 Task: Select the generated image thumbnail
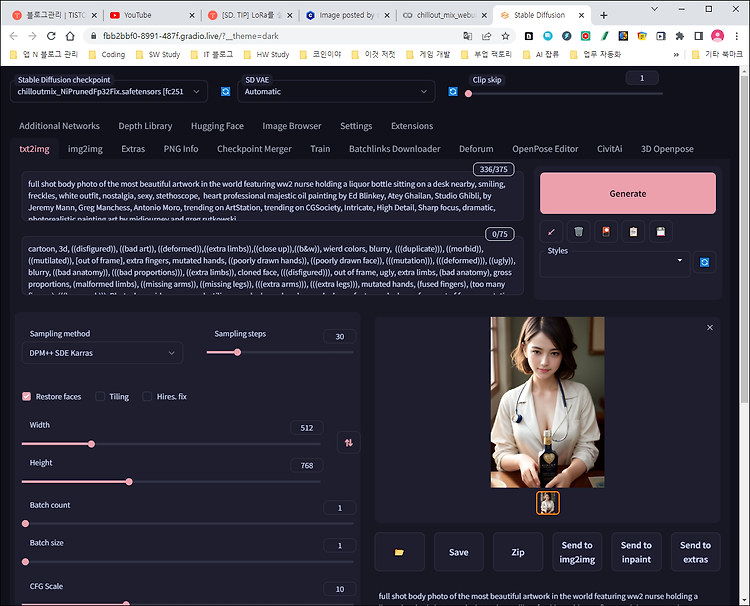point(548,503)
